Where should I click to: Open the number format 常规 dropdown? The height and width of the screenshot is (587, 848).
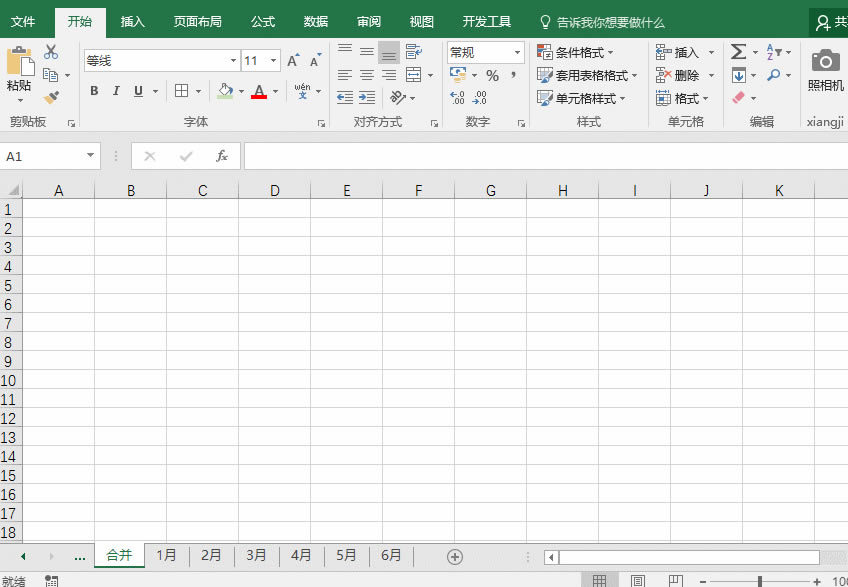[518, 52]
